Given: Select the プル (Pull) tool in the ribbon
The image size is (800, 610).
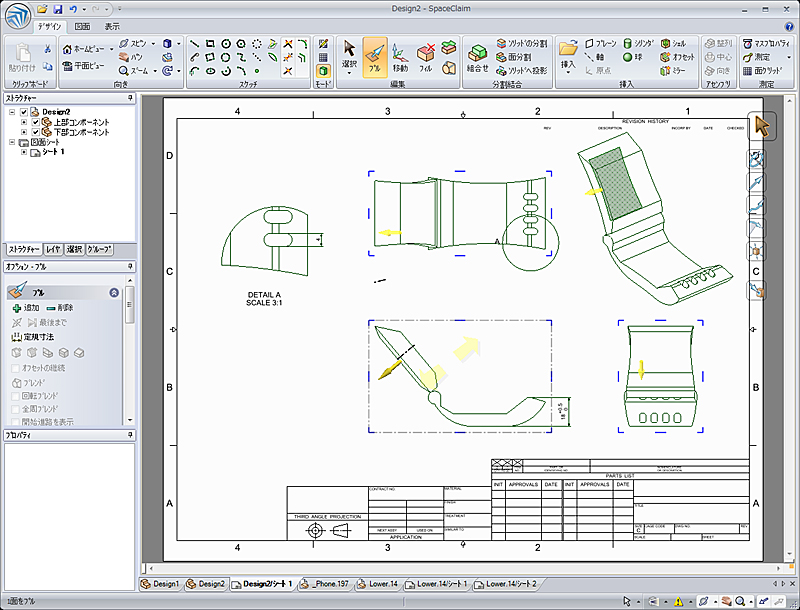Looking at the screenshot, I should (375, 56).
